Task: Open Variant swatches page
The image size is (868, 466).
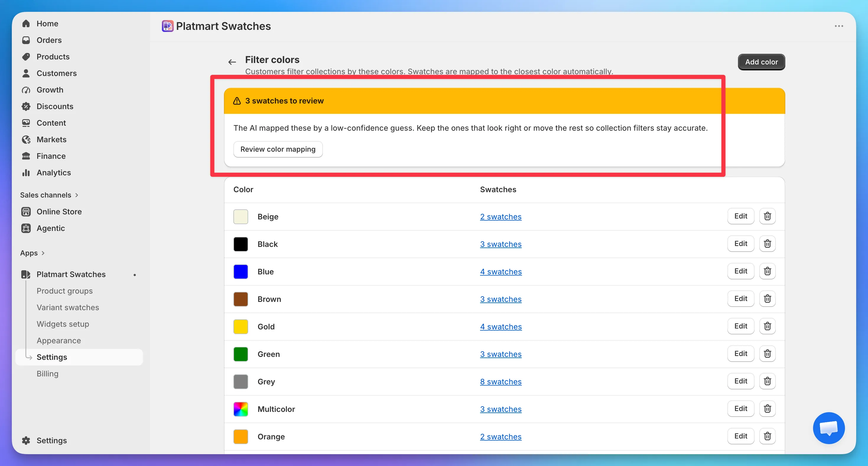Action: point(68,307)
